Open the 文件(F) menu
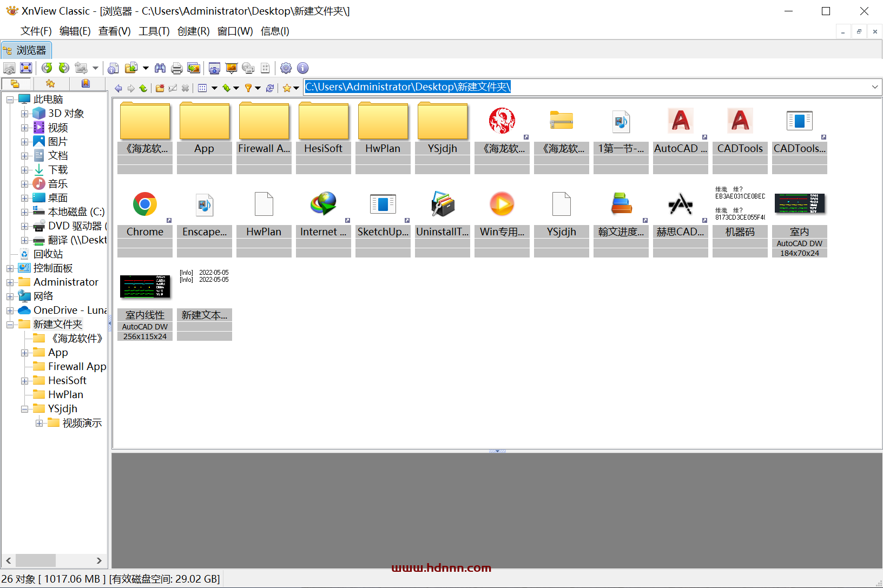The height and width of the screenshot is (588, 883). pos(36,31)
